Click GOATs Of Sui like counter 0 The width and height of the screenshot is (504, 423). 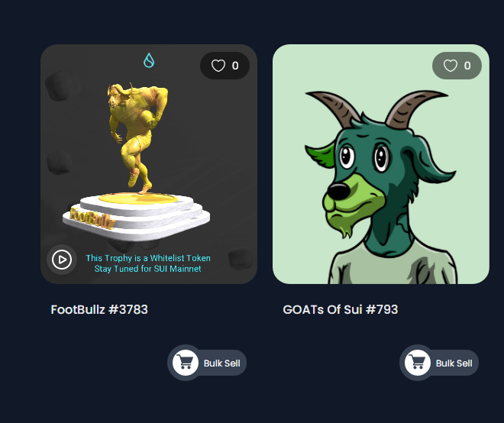(467, 66)
